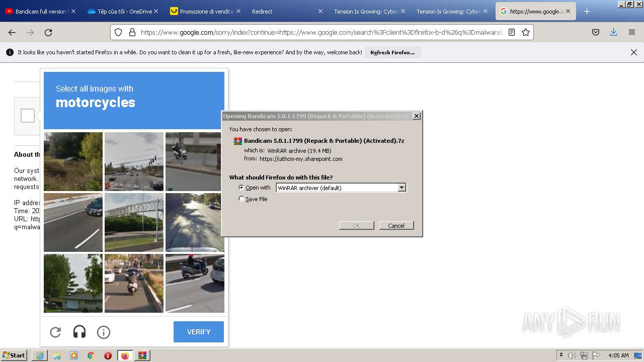
Task: Show hidden system tray icons
Action: coord(561,355)
